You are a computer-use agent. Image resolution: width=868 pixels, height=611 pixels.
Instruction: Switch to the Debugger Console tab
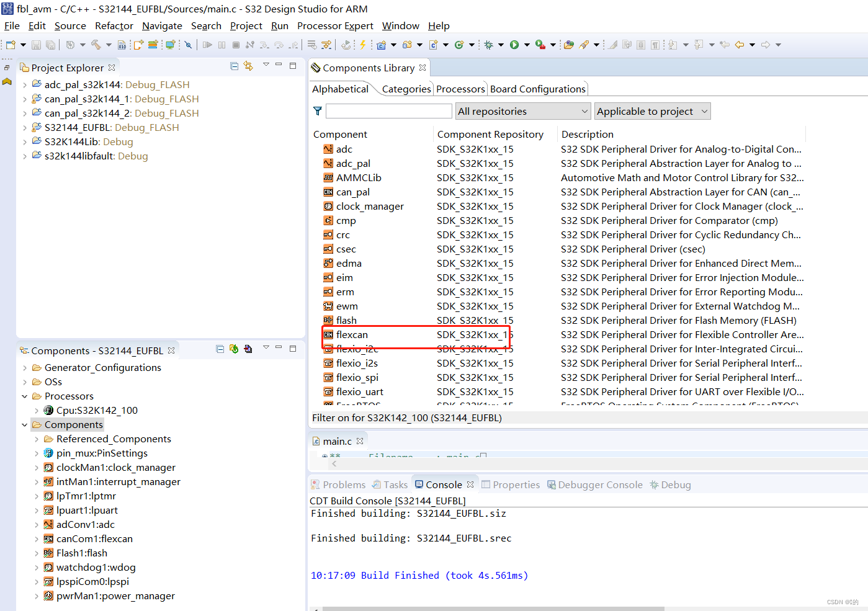tap(594, 484)
